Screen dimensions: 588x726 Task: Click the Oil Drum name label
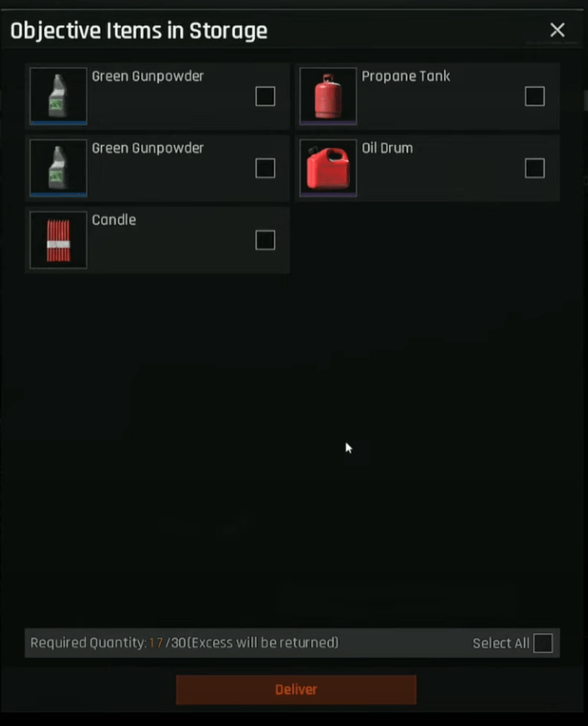click(x=387, y=148)
